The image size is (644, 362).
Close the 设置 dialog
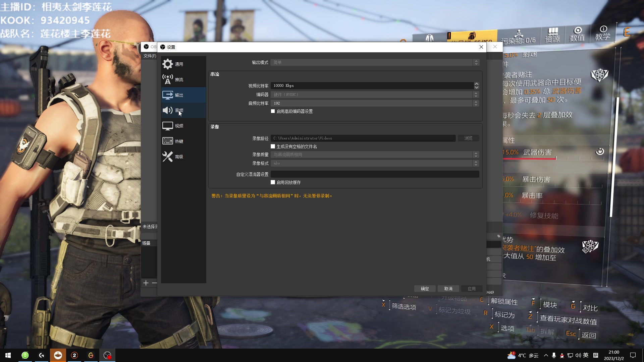coord(481,47)
